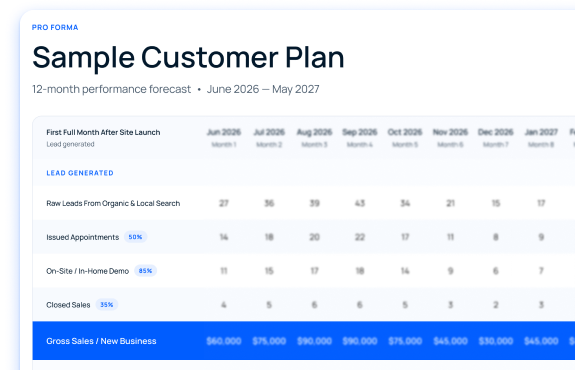Click Issued Appointments value 8 for Dec 2026
This screenshot has width=575, height=370.
tap(496, 237)
